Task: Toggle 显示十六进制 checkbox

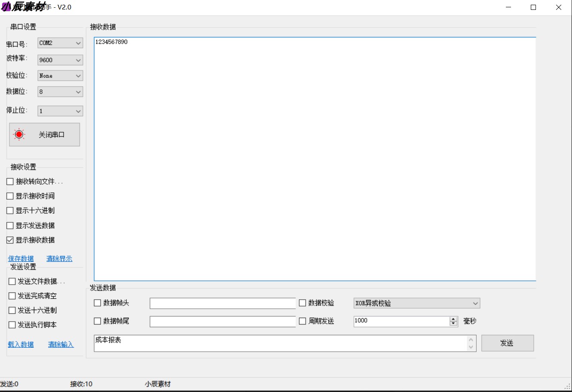Action: point(10,210)
